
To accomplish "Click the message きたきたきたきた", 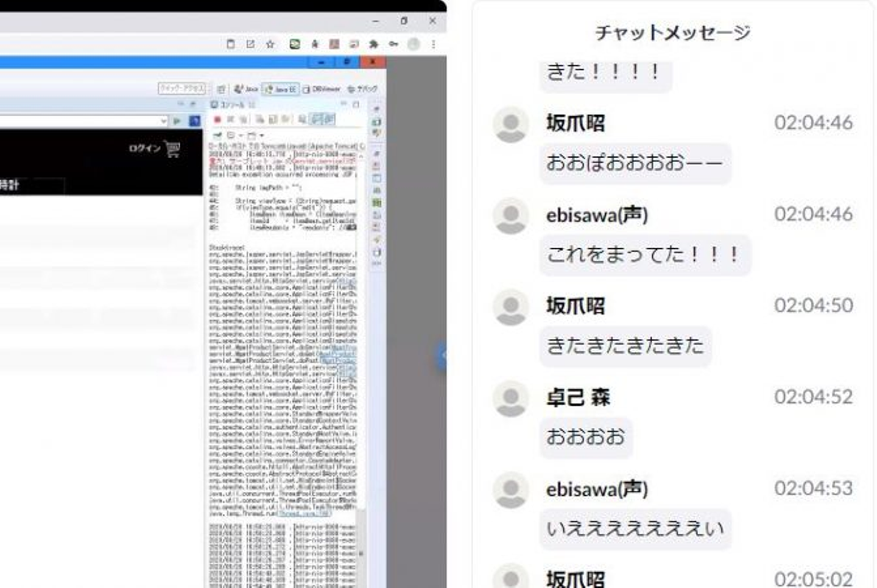I will coord(625,346).
